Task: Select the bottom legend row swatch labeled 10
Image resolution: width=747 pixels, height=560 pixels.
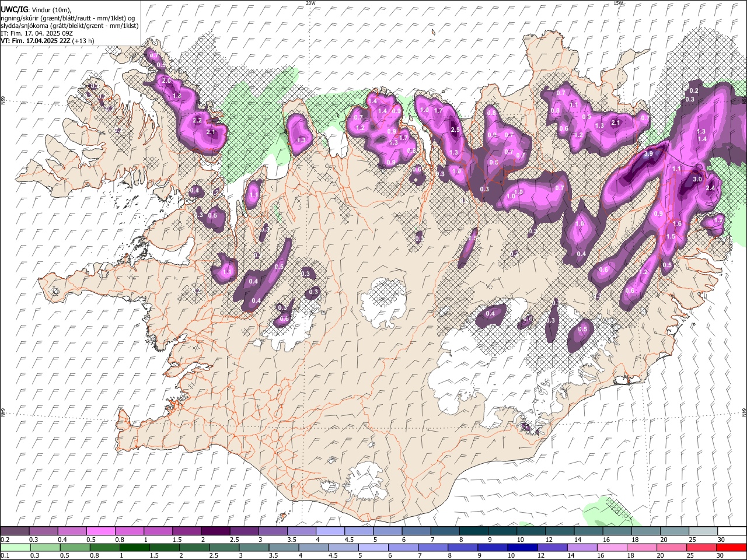Action: pyautogui.click(x=522, y=548)
